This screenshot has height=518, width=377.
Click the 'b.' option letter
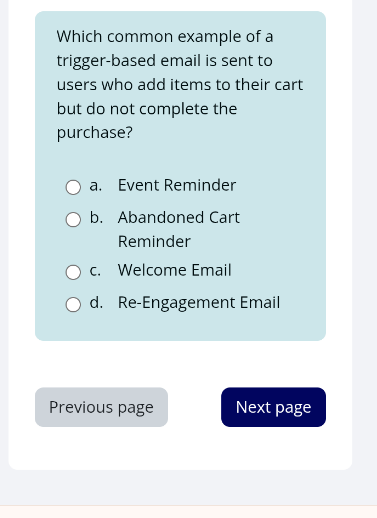pyautogui.click(x=96, y=218)
